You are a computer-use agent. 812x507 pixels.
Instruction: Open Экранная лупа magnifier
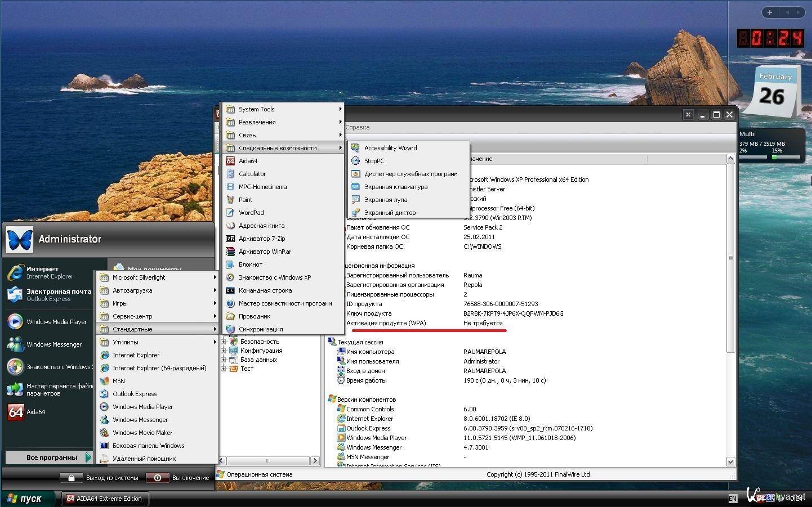point(409,200)
